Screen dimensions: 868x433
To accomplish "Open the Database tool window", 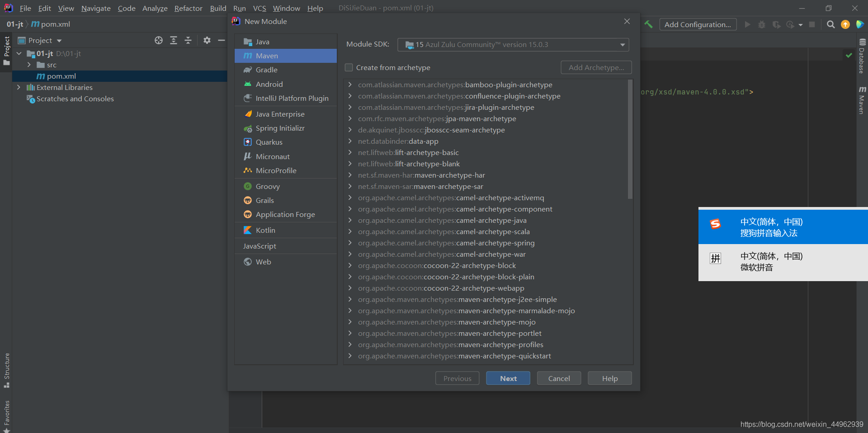I will pos(862,56).
